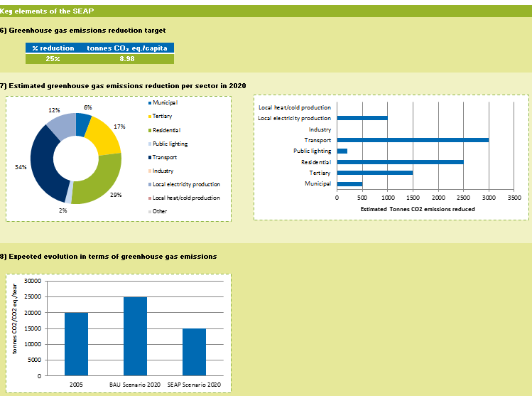Screen dimensions: 532x396
Task: Click the 'Local heat/cold production' bar chart label
Action: 295,107
